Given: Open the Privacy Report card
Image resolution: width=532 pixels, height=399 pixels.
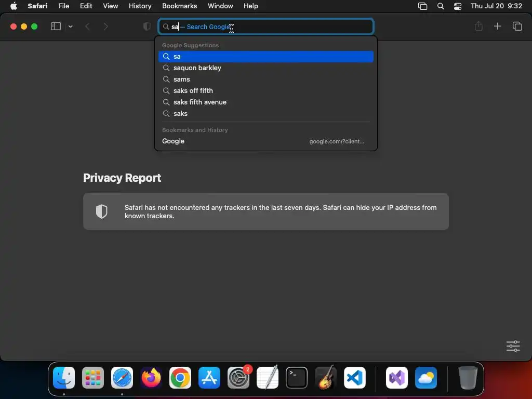Looking at the screenshot, I should pos(266,211).
